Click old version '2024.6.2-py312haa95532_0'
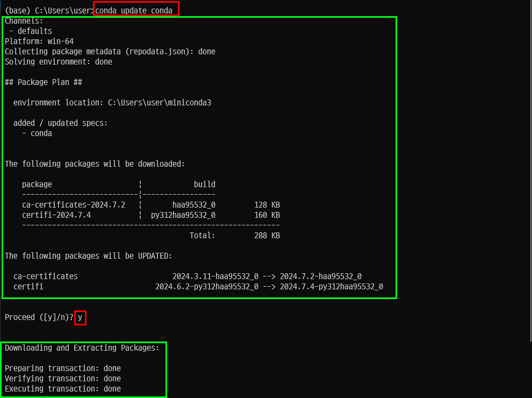Image resolution: width=532 pixels, height=398 pixels. (x=207, y=287)
